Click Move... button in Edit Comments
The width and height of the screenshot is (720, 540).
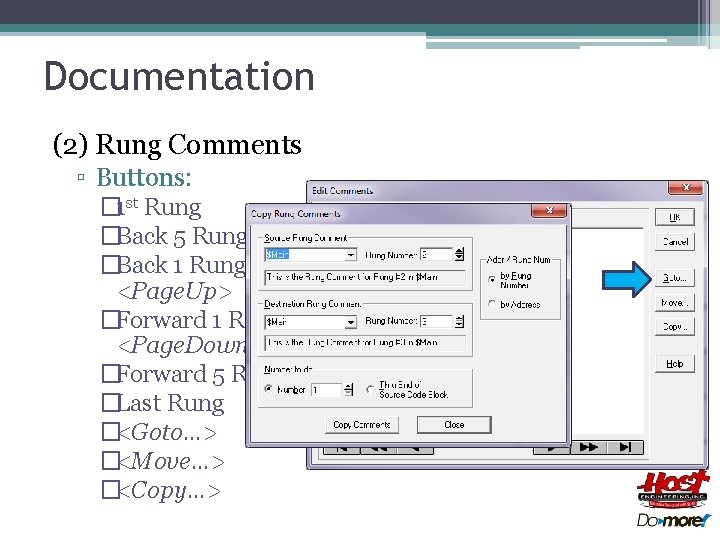click(675, 303)
